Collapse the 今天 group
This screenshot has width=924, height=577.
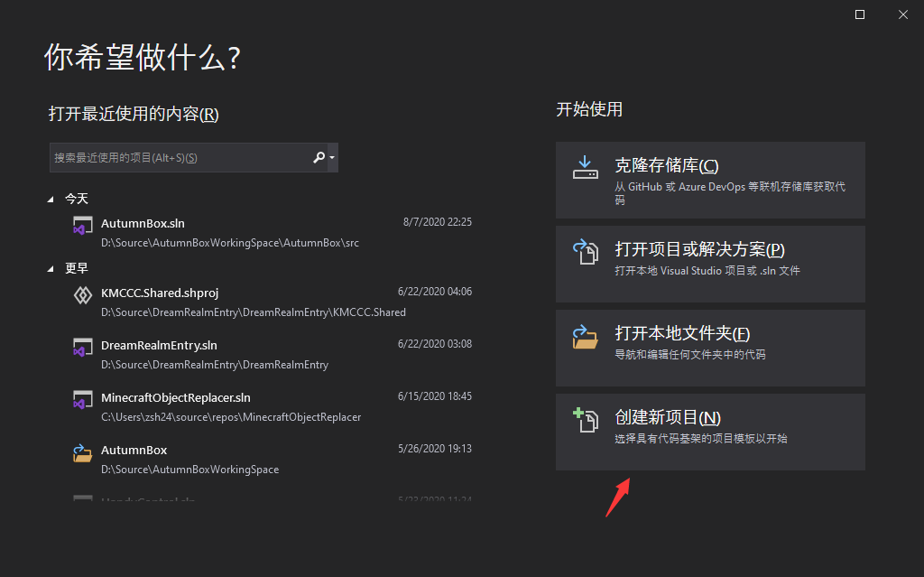[x=51, y=199]
